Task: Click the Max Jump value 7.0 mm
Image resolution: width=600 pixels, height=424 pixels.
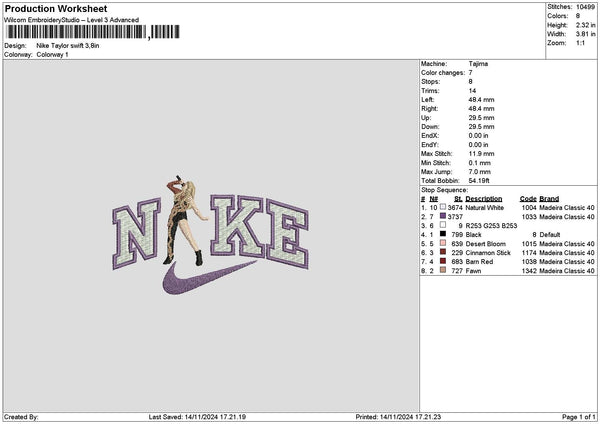Action: (x=479, y=172)
